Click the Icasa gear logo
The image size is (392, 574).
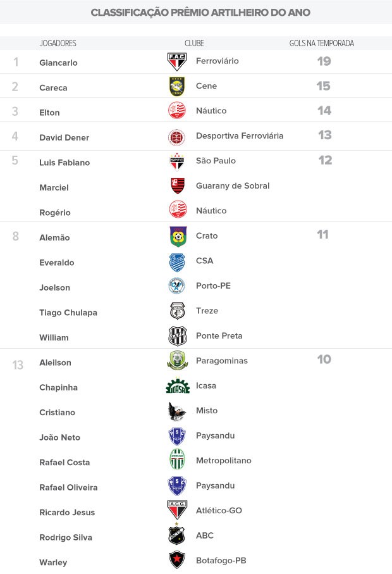point(178,386)
